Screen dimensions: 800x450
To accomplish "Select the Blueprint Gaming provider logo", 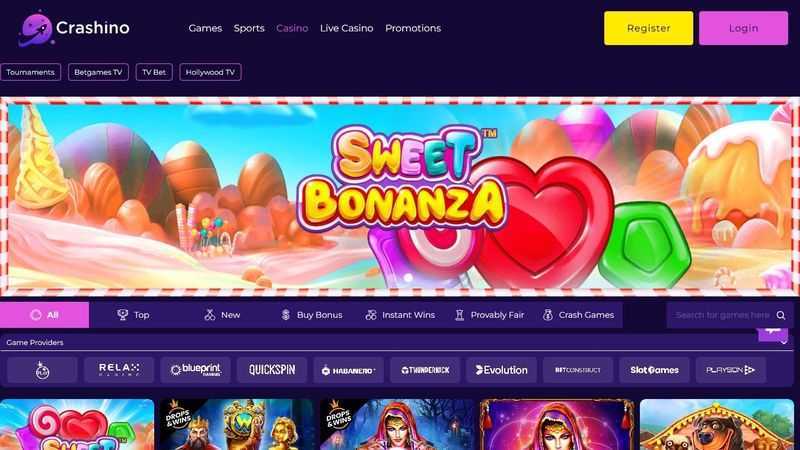I will [x=195, y=370].
